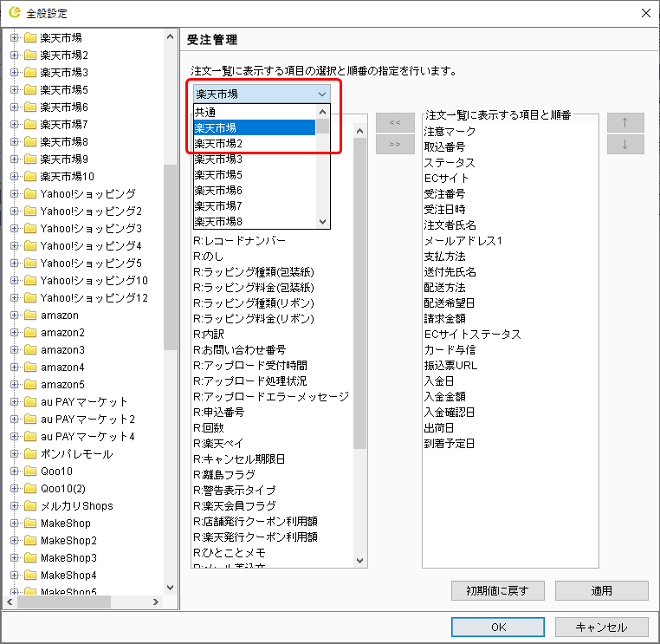Click the << add-to-list button
660x644 pixels.
pos(395,122)
